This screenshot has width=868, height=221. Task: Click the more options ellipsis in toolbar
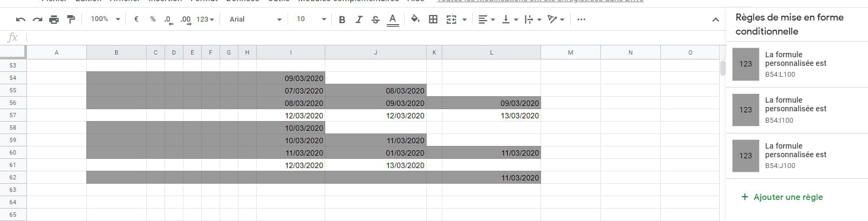(x=581, y=19)
